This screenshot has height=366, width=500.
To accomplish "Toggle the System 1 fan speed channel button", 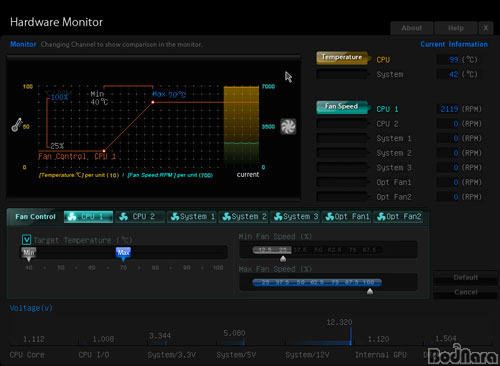I will (x=342, y=138).
